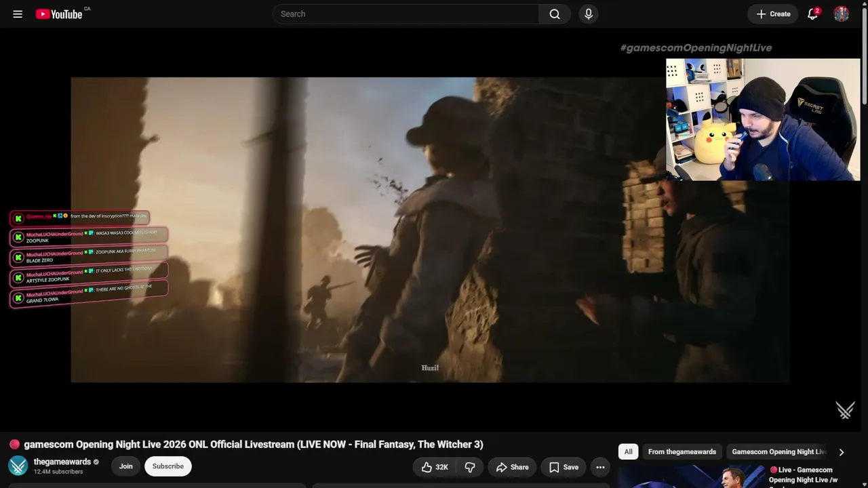
Task: Click the #gamescomOpeningNightLive hashtag text
Action: pyautogui.click(x=696, y=47)
